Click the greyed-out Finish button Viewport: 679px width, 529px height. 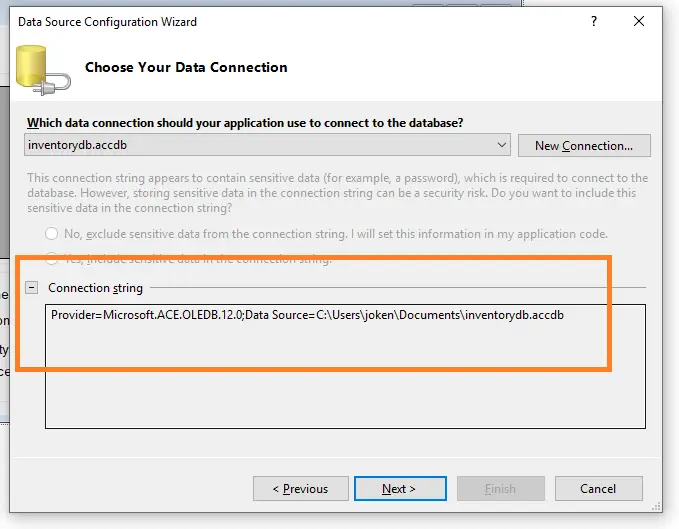tap(500, 489)
